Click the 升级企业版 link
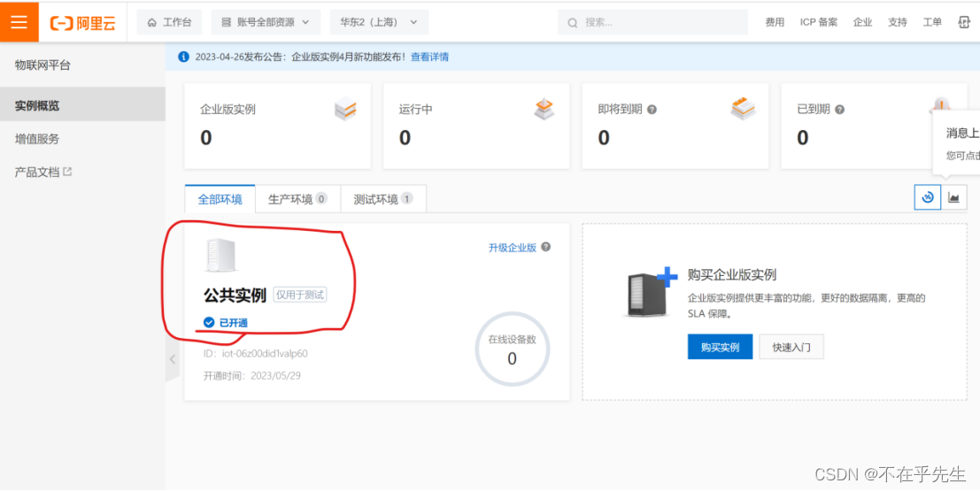Viewport: 980px width, 491px height. 513,248
